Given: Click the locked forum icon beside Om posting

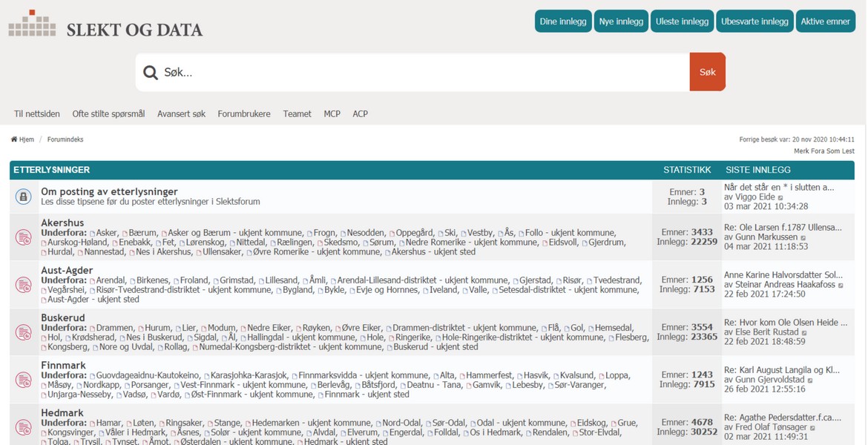Looking at the screenshot, I should coord(23,197).
